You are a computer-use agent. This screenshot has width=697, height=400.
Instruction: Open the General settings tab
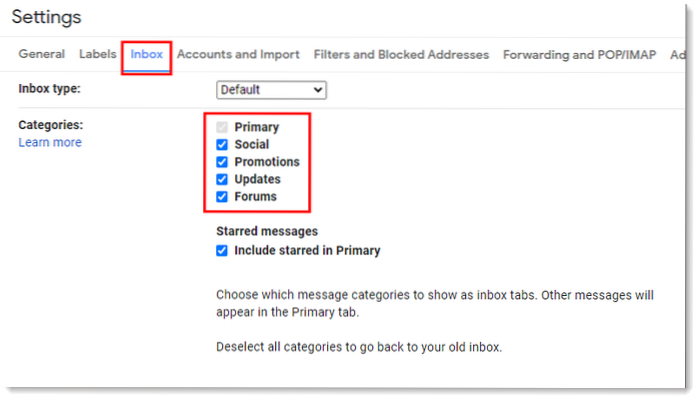point(42,54)
